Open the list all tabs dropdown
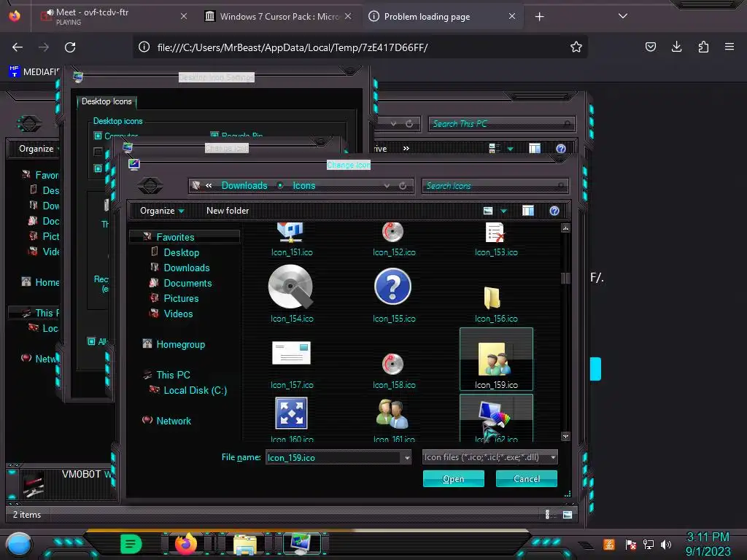 (622, 16)
